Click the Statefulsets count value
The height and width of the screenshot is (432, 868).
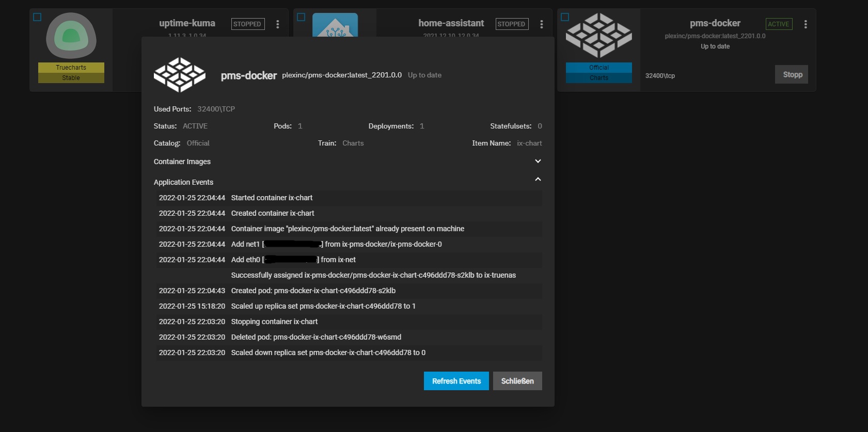pos(540,126)
